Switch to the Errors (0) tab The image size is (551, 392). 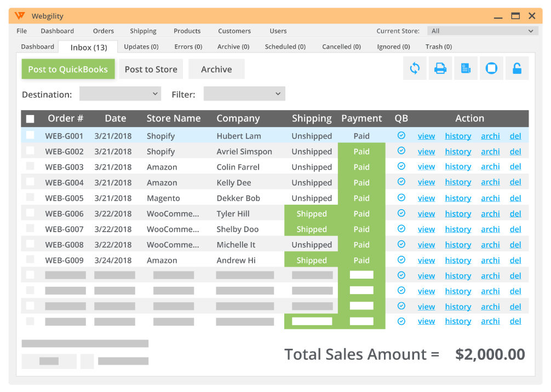pos(188,47)
